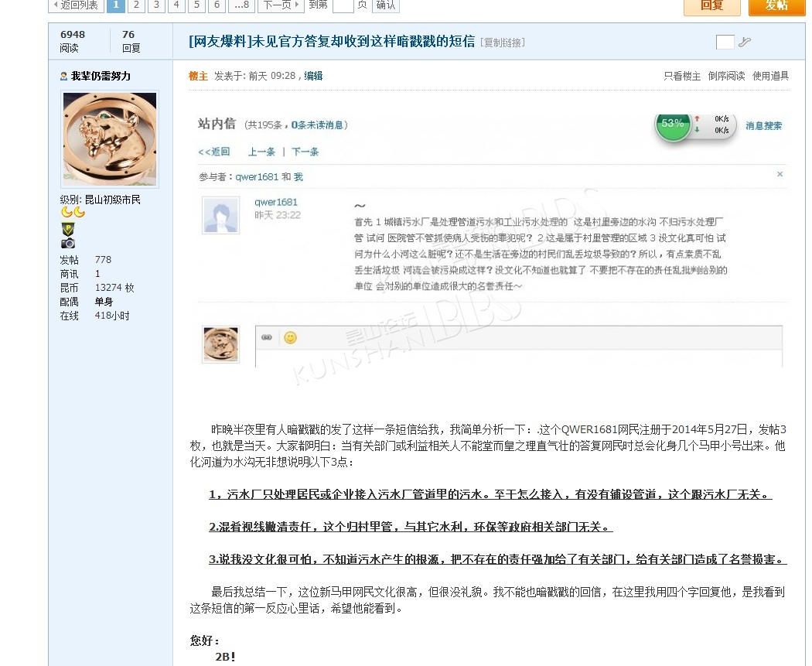Click the second yellow moon level icon
The height and width of the screenshot is (666, 812).
click(x=79, y=212)
